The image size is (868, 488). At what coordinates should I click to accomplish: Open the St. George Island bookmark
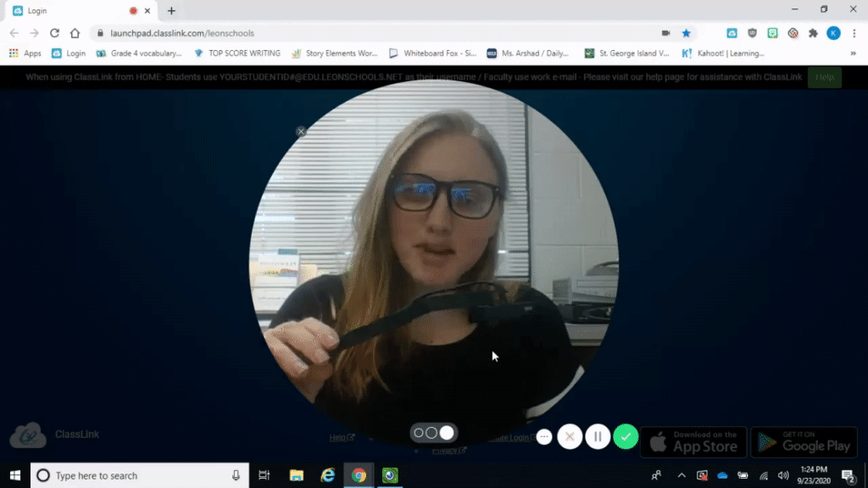(x=626, y=53)
